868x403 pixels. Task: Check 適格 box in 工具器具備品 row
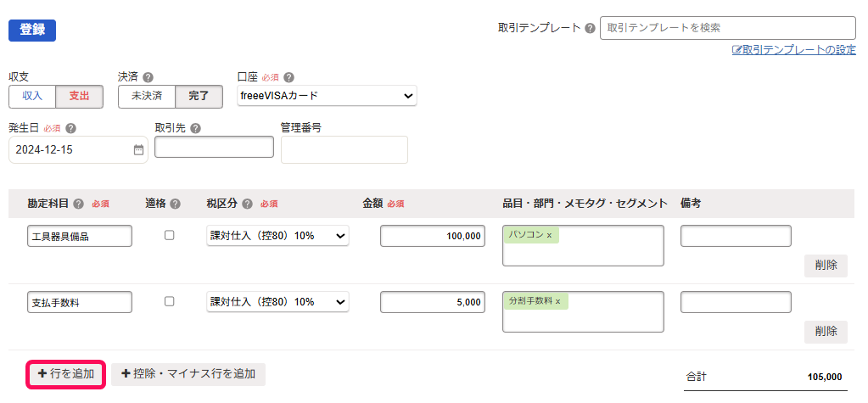pos(170,235)
